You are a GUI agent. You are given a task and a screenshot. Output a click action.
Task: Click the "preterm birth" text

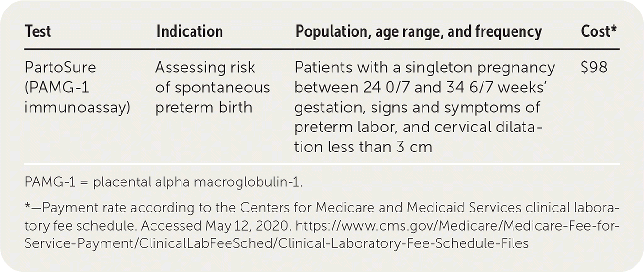pyautogui.click(x=203, y=108)
